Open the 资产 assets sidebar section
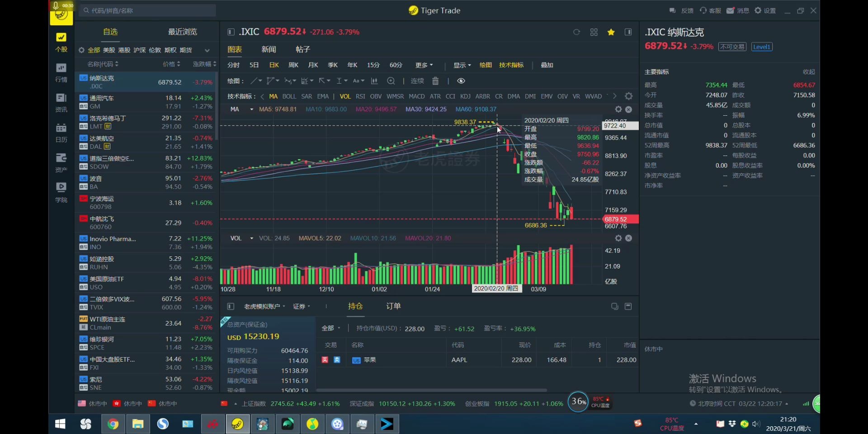This screenshot has height=434, width=868. [x=61, y=163]
